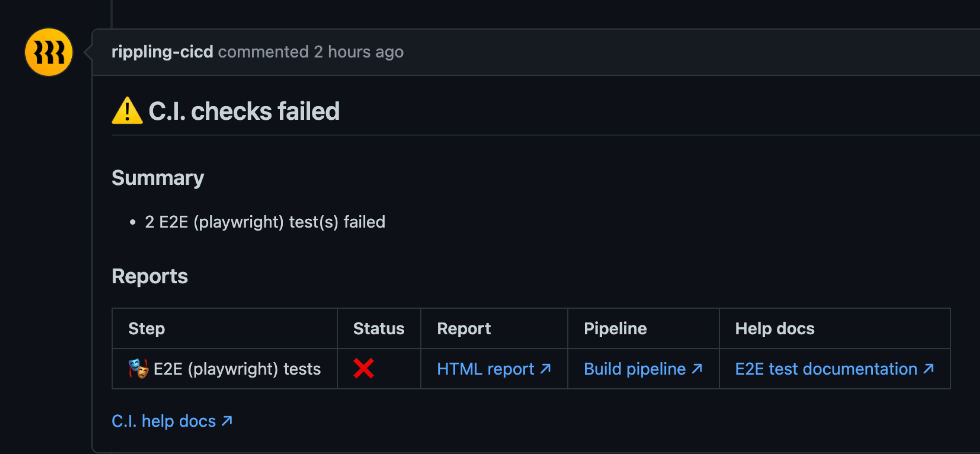
Task: Select the '2 E2E (playwright) test(s) failed' item
Action: point(265,222)
